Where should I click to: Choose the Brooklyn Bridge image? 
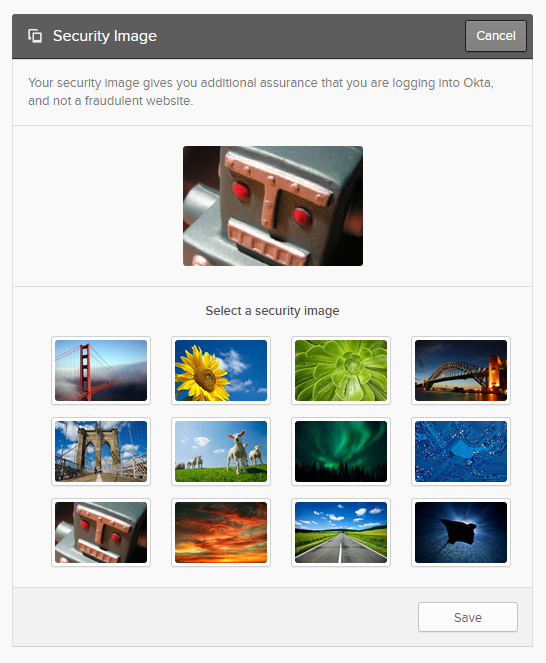pos(101,451)
